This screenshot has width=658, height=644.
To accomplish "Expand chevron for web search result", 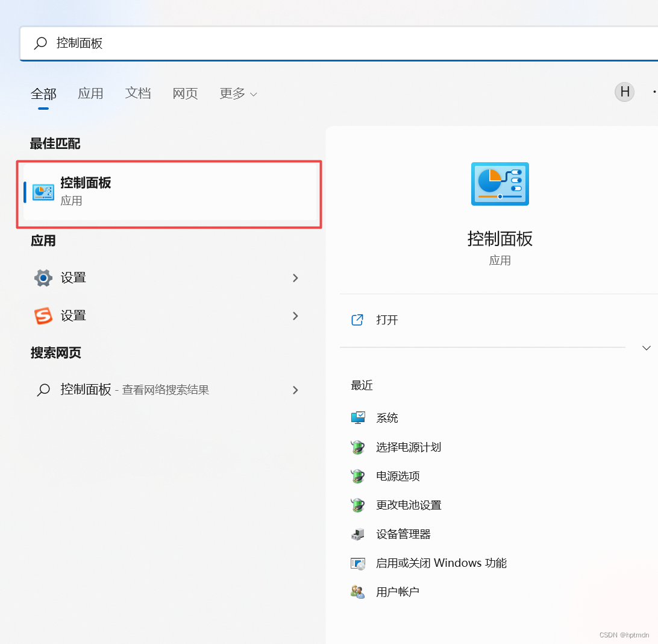I will click(295, 390).
